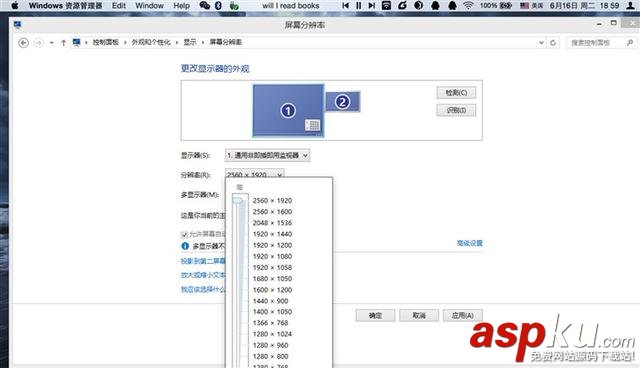This screenshot has width=640, height=368.
Task: Click the WeChat icon in menu bar
Action: pyautogui.click(x=204, y=6)
